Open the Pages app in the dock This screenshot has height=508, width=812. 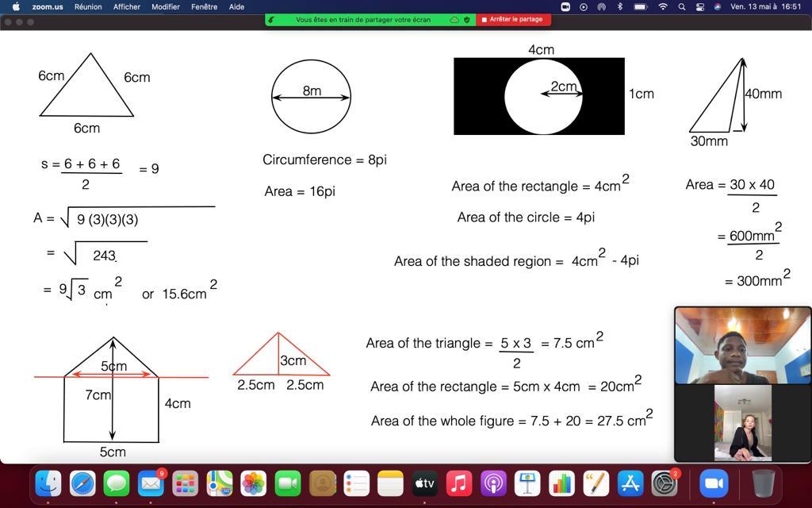tap(596, 483)
